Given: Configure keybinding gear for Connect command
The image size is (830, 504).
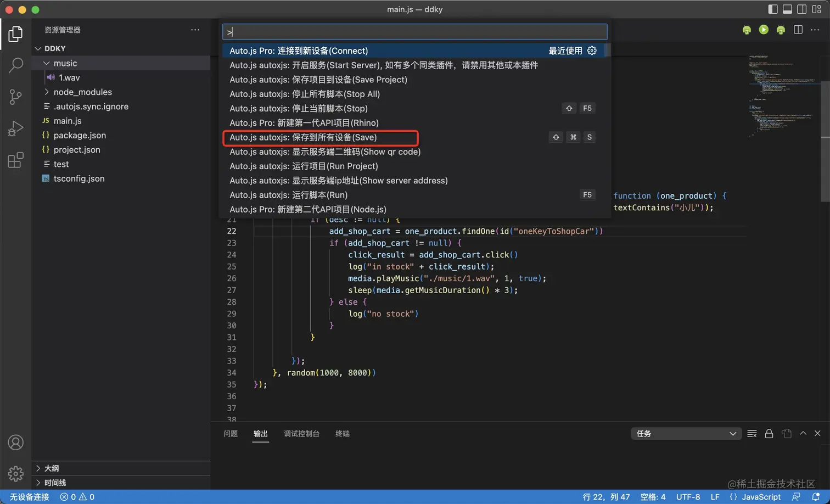Looking at the screenshot, I should pyautogui.click(x=592, y=51).
